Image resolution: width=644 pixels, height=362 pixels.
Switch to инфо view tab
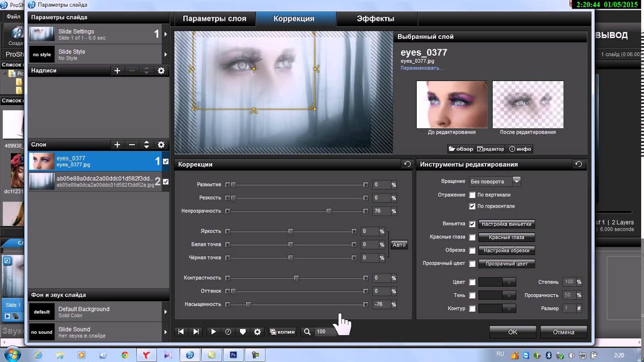click(520, 149)
